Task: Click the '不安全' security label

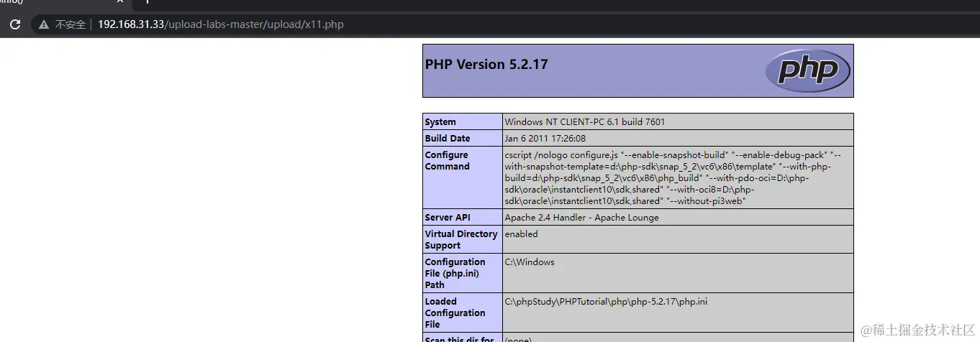Action: point(71,24)
